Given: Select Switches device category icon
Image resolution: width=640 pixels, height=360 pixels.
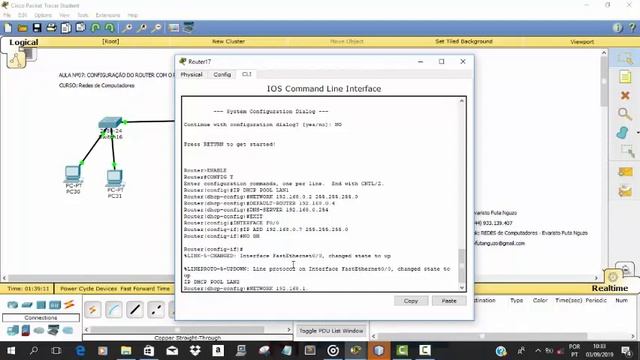Looking at the screenshot, I should tap(27, 305).
